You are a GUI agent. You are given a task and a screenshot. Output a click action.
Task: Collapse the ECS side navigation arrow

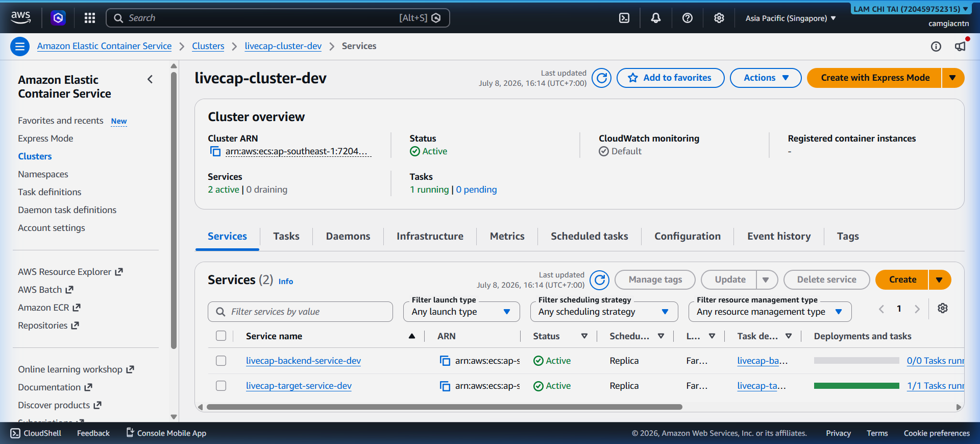tap(150, 79)
